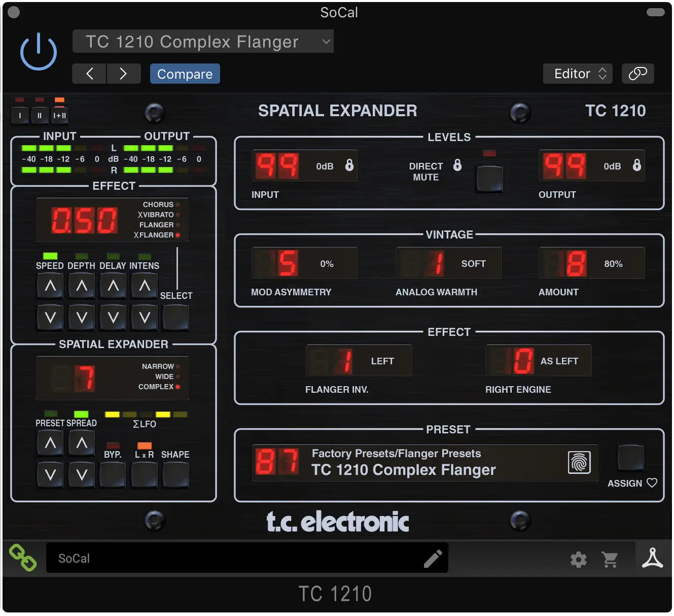Image resolution: width=674 pixels, height=616 pixels.
Task: Click the link chain icon beside Editor
Action: tap(637, 74)
